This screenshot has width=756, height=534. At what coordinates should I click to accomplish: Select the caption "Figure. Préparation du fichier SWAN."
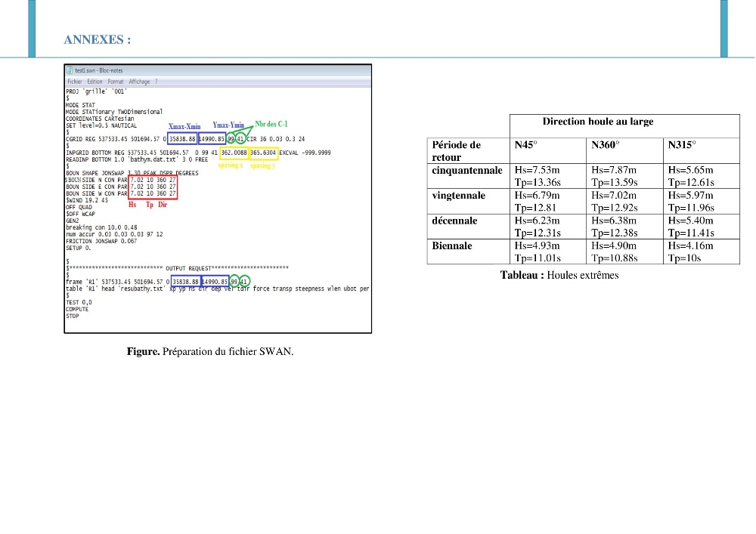pos(210,351)
